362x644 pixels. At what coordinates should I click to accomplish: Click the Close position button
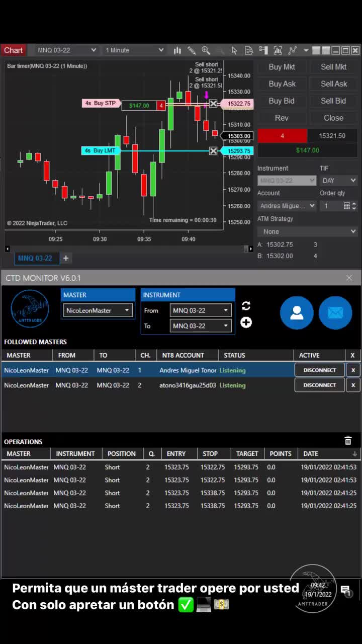pos(333,118)
